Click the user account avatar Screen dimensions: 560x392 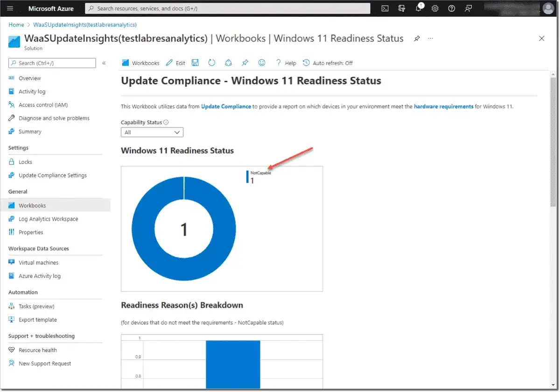[548, 8]
